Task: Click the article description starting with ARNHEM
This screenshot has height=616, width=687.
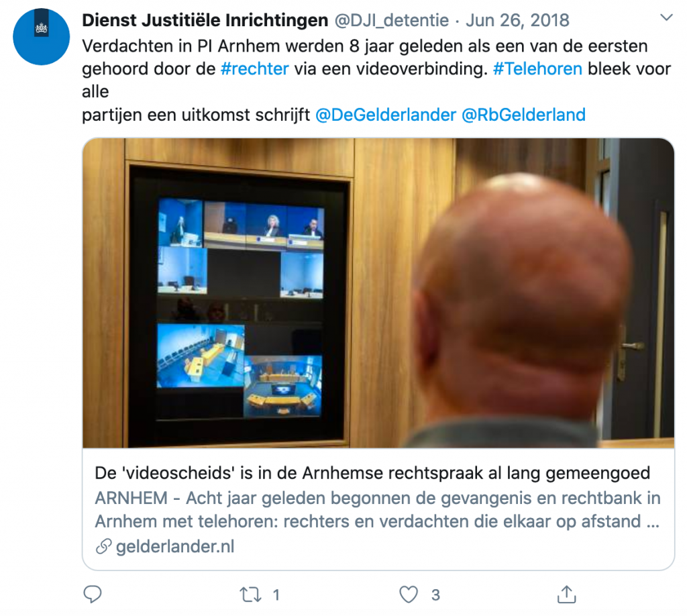Action: 378,509
